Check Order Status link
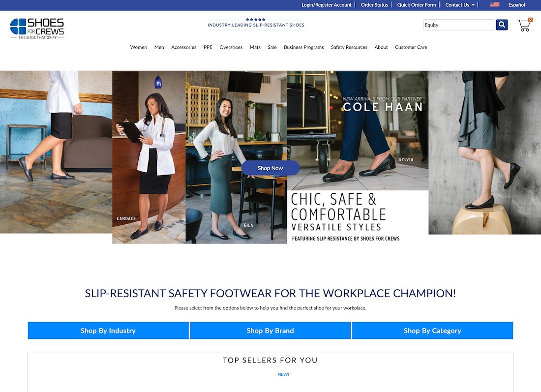 point(374,5)
